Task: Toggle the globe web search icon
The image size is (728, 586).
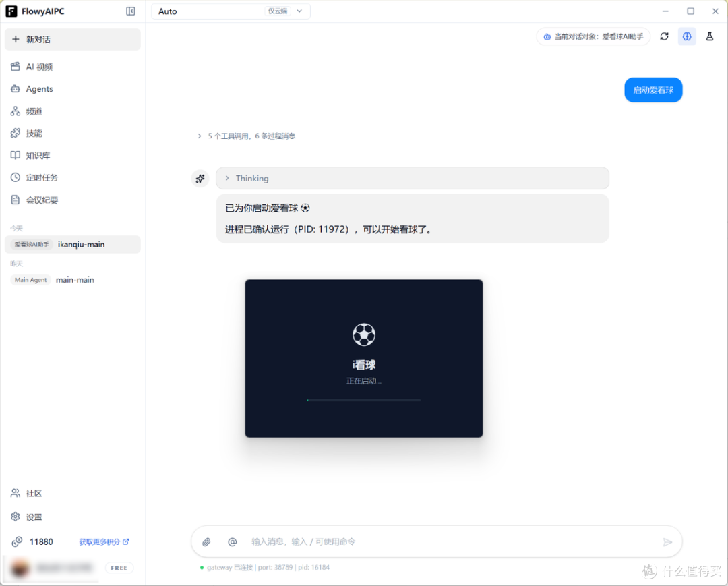Action: (687, 36)
